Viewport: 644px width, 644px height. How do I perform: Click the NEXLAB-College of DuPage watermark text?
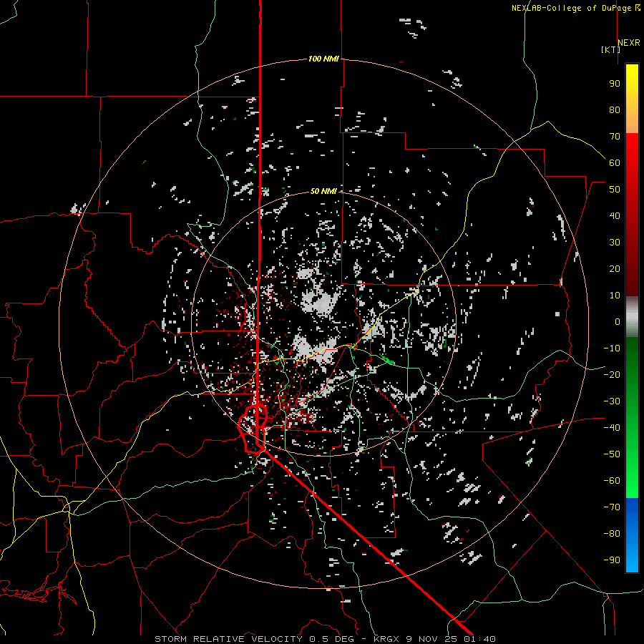point(575,8)
